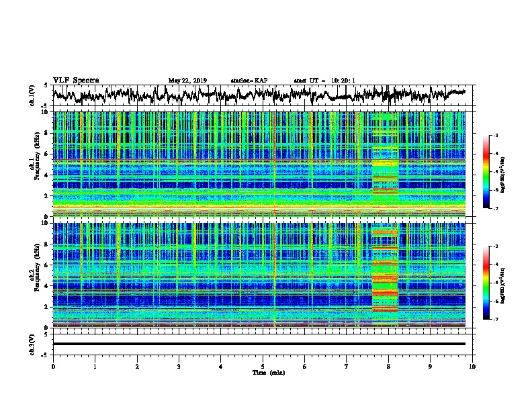
Task: Click the "6" kHz tick on ch.1 frequency axis
Action: point(47,154)
